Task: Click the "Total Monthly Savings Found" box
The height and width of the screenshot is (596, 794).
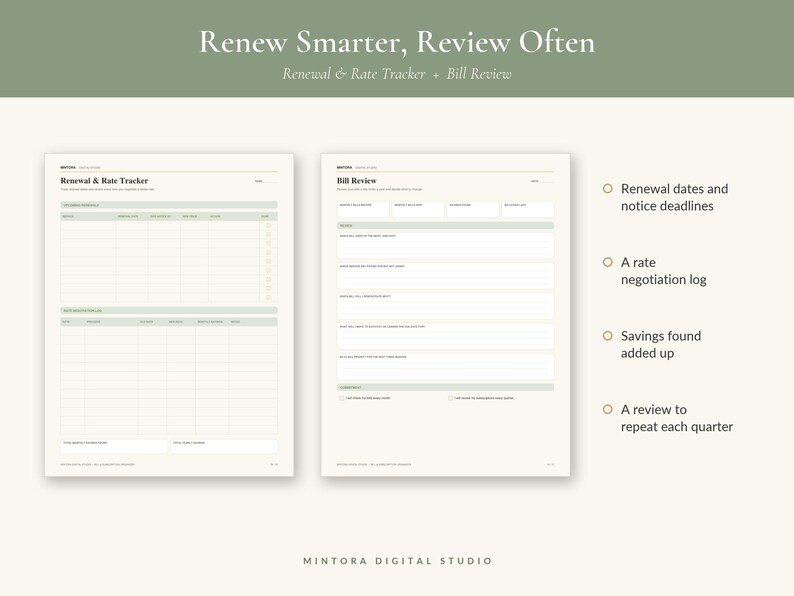Action: click(114, 446)
